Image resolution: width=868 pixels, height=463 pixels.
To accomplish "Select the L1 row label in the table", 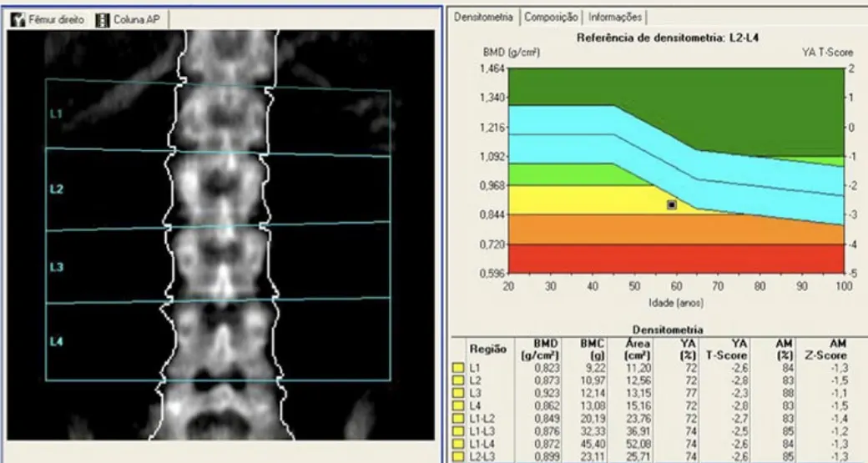I will [x=475, y=368].
